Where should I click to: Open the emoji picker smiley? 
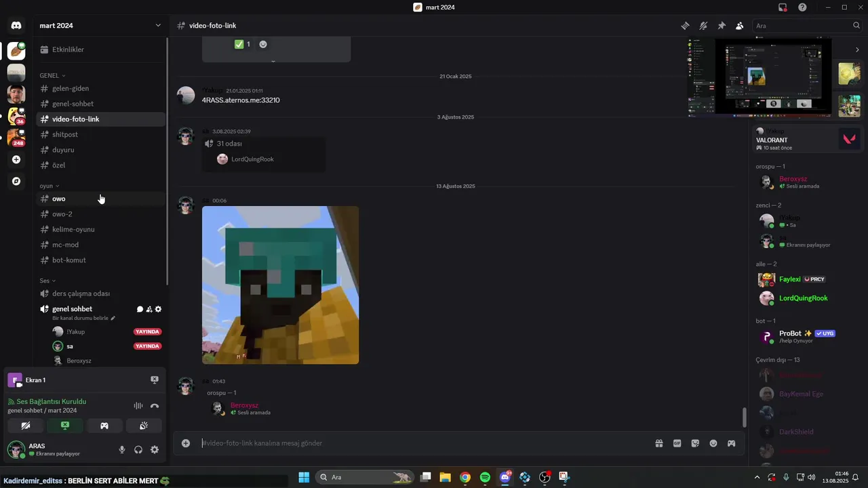pos(713,443)
